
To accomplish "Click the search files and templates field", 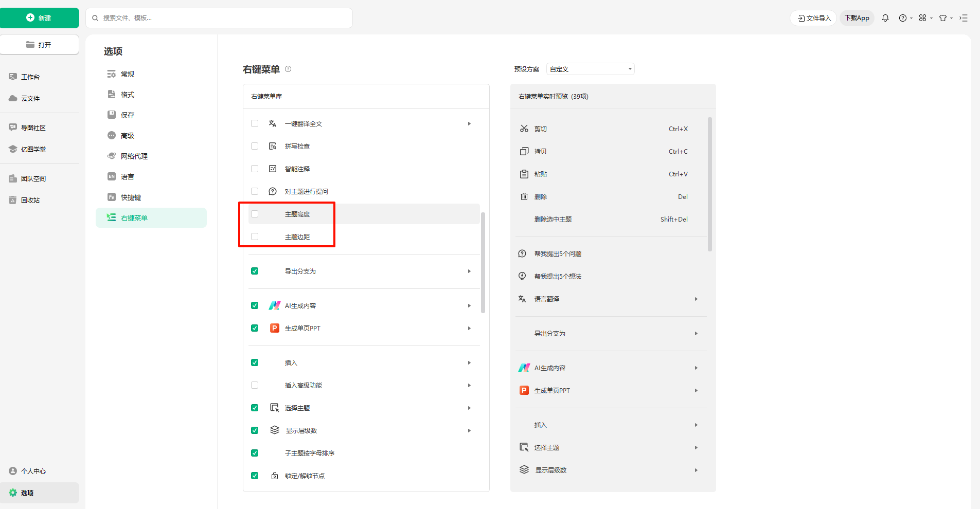I will (x=219, y=18).
